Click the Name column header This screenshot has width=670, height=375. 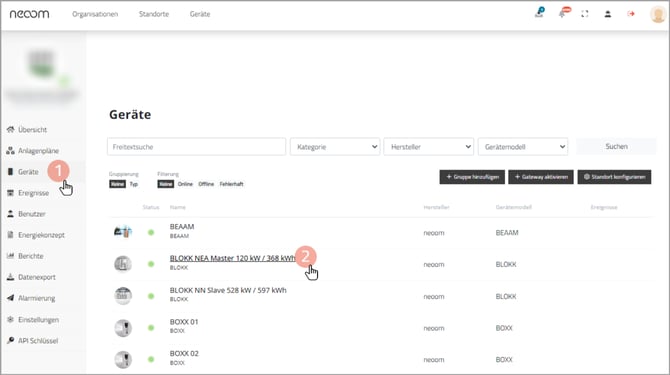click(178, 207)
